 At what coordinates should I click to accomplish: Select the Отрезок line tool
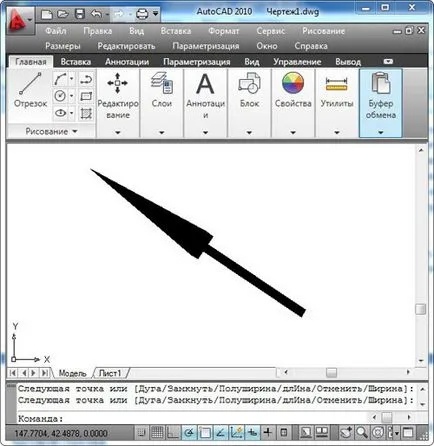[x=30, y=90]
